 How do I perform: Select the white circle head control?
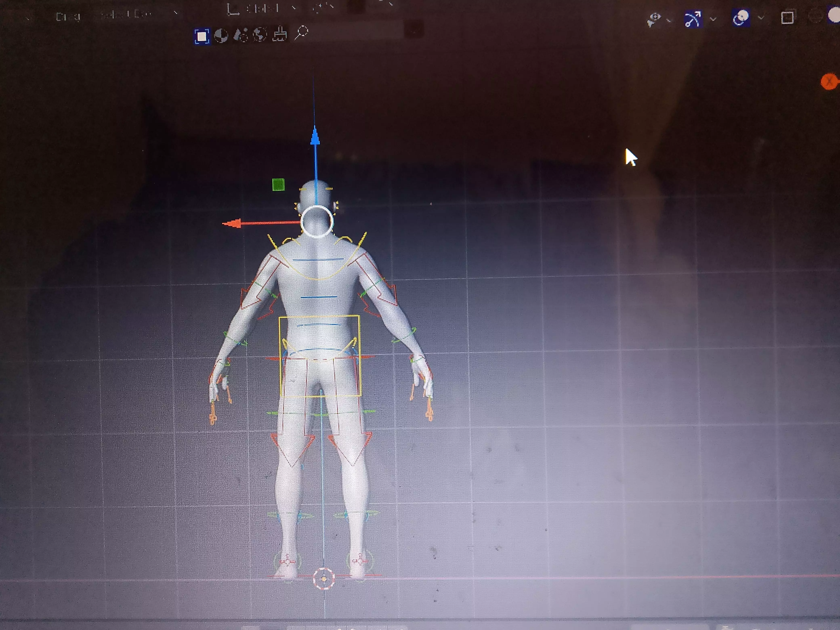317,221
